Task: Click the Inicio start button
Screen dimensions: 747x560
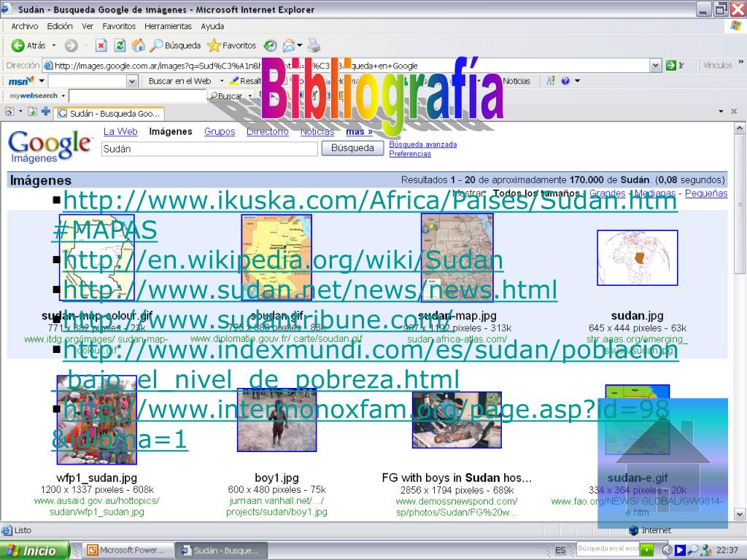Action: pyautogui.click(x=34, y=551)
